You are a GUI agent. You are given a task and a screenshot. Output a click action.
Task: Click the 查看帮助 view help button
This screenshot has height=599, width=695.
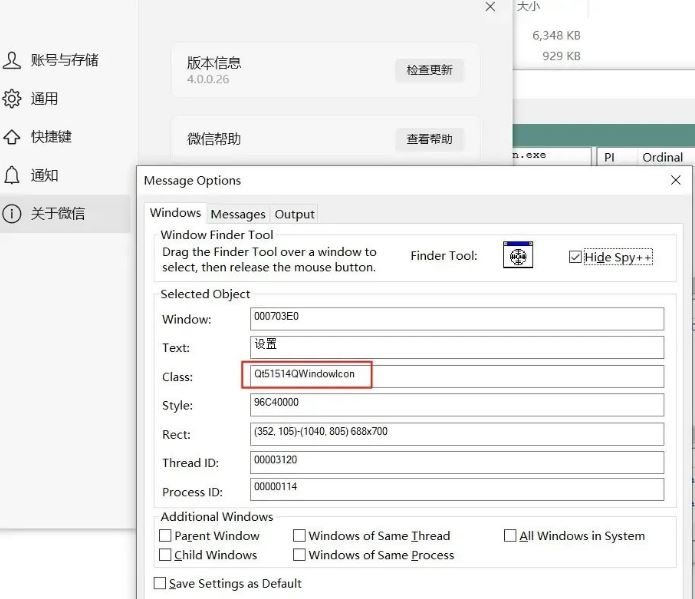click(x=429, y=139)
